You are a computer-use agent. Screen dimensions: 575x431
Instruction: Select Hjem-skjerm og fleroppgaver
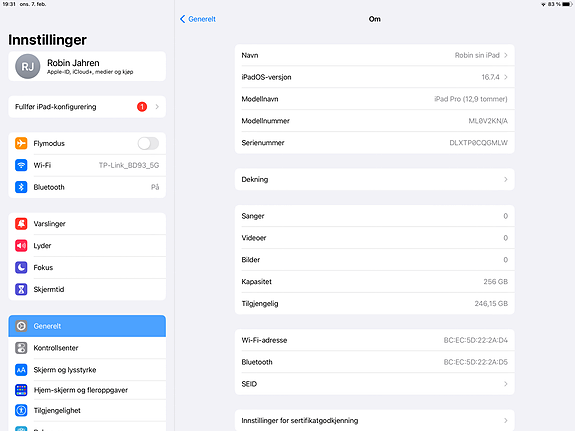click(x=87, y=390)
